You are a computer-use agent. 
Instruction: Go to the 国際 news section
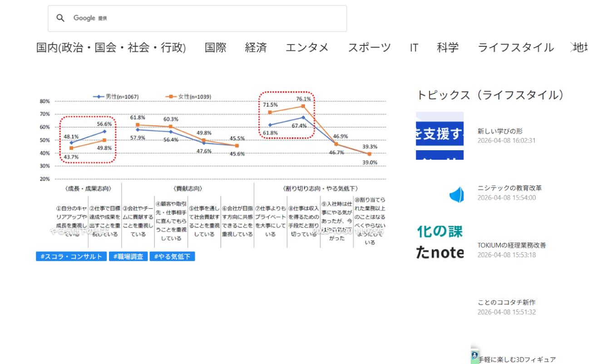(215, 48)
